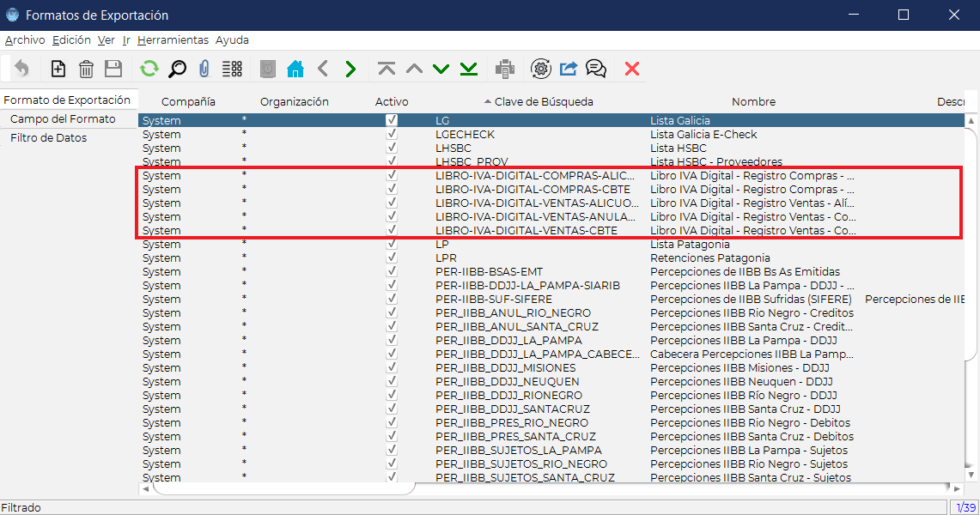980x515 pixels.
Task: Toggle Activo checkbox for LGECHECK row
Action: tap(392, 134)
